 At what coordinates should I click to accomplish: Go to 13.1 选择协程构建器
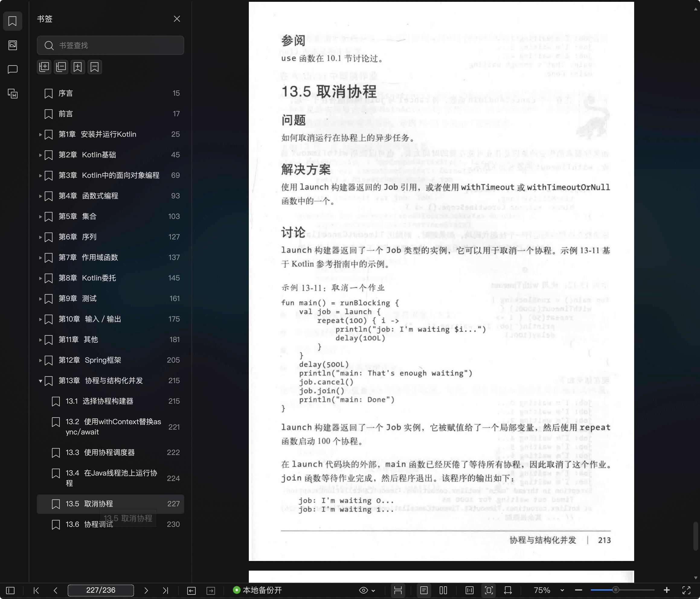[x=111, y=401]
